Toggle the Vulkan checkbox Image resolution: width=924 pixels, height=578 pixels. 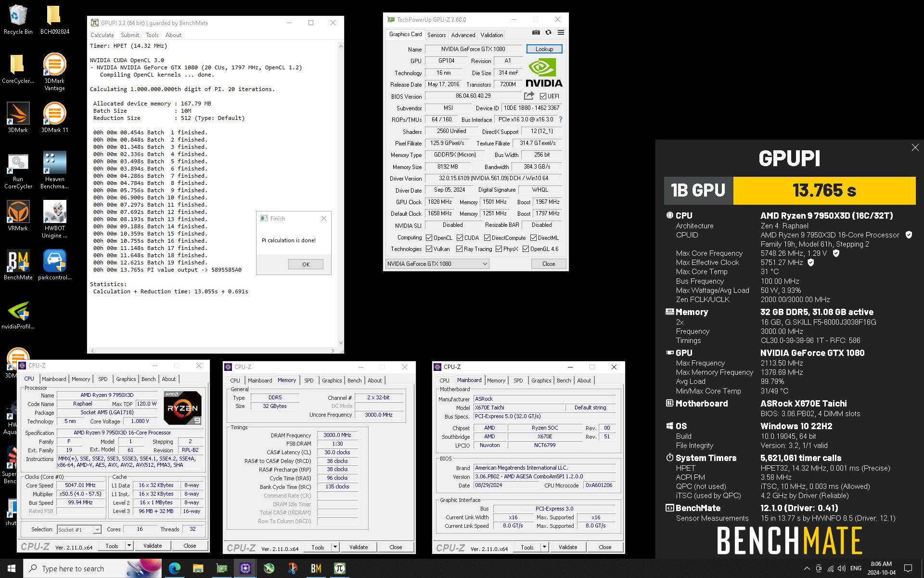point(429,249)
